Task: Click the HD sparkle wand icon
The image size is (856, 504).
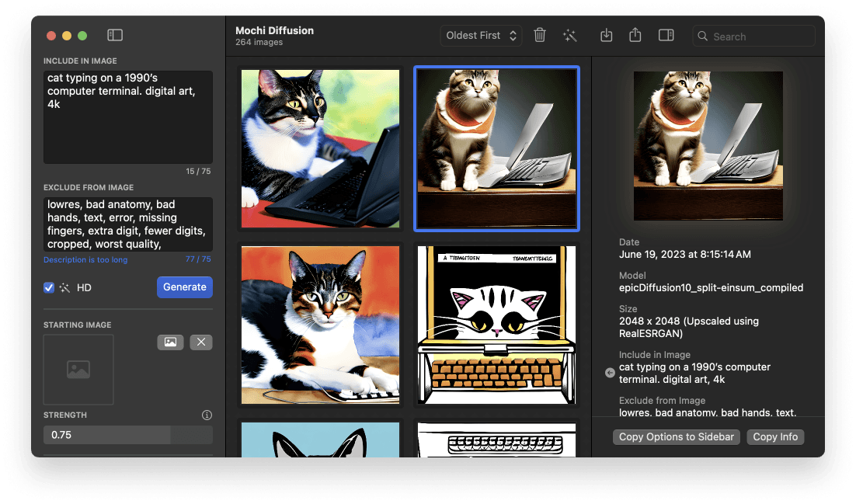Action: click(x=65, y=288)
